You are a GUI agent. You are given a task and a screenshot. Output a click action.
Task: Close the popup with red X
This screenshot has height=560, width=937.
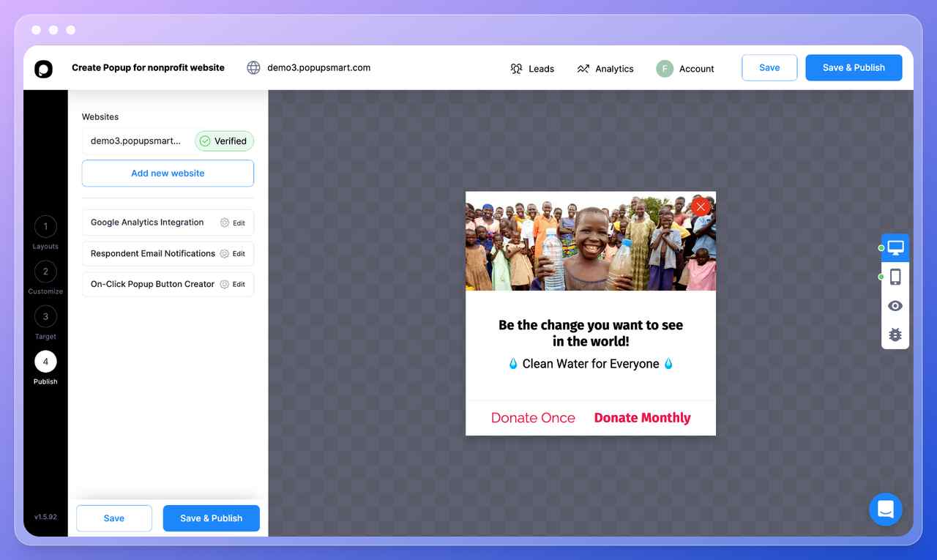point(701,206)
